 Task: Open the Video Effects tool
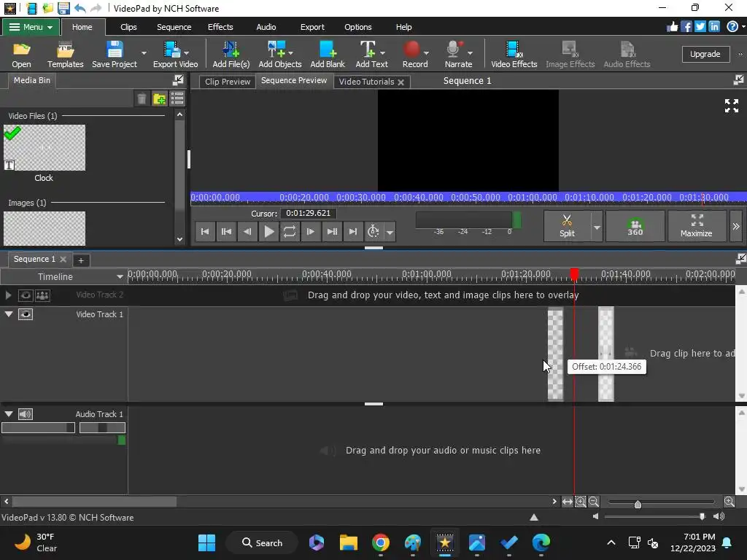click(514, 54)
